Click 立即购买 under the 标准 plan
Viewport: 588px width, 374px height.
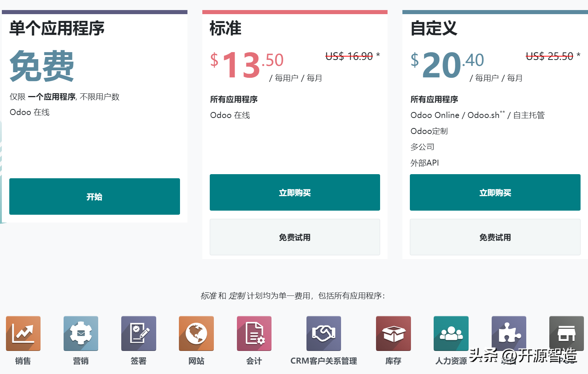pyautogui.click(x=295, y=192)
